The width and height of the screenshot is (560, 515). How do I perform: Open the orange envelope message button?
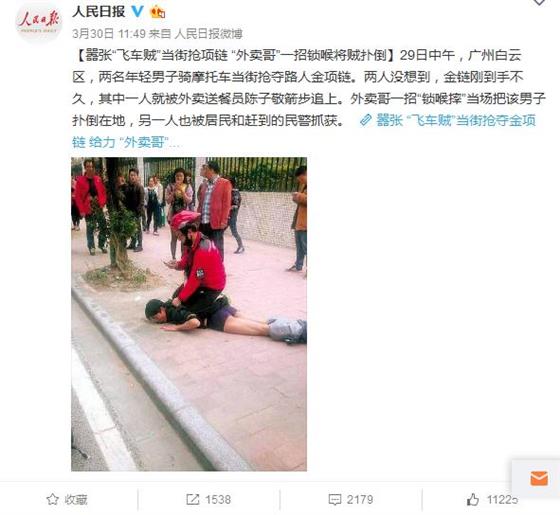pos(539,479)
